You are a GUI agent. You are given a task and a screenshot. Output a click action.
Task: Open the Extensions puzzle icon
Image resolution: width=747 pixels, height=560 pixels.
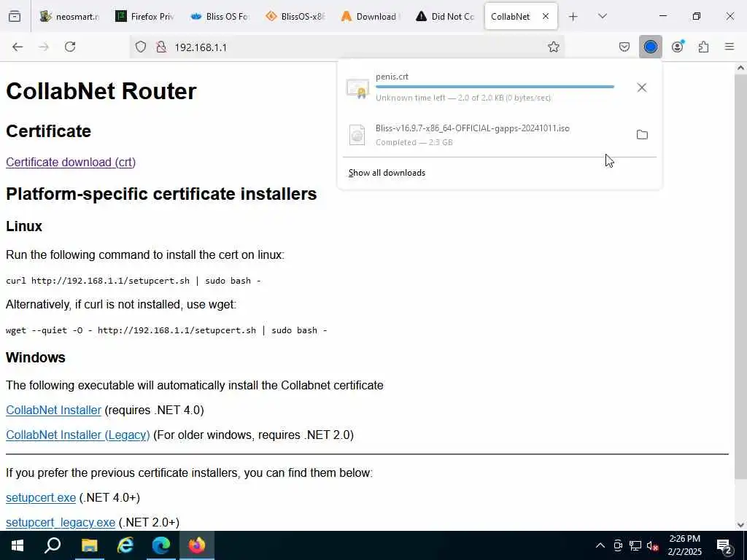coord(704,47)
